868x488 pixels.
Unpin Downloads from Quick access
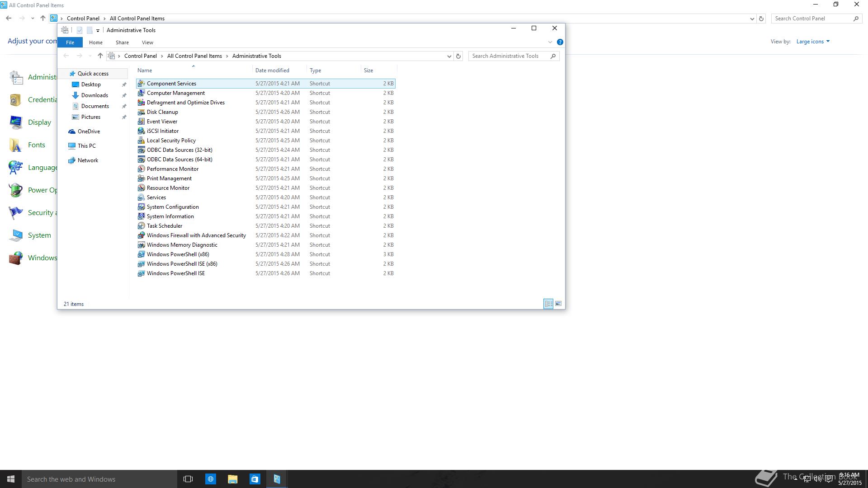pos(124,95)
